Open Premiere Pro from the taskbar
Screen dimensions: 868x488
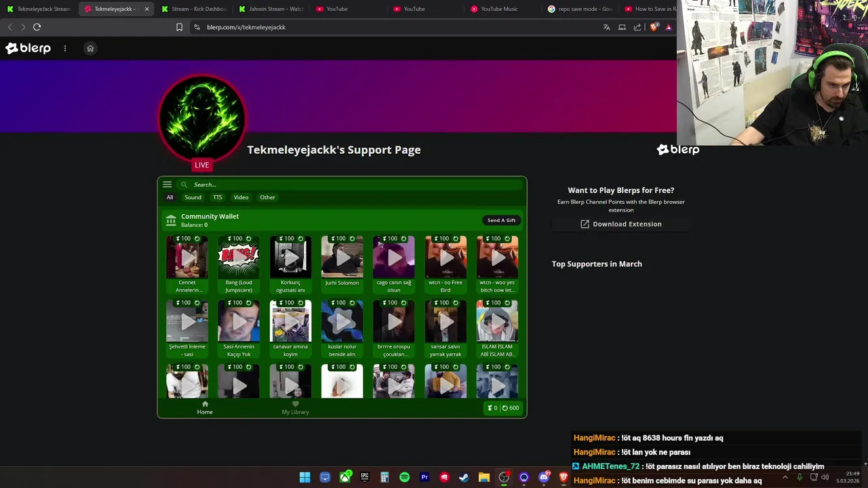point(425,477)
